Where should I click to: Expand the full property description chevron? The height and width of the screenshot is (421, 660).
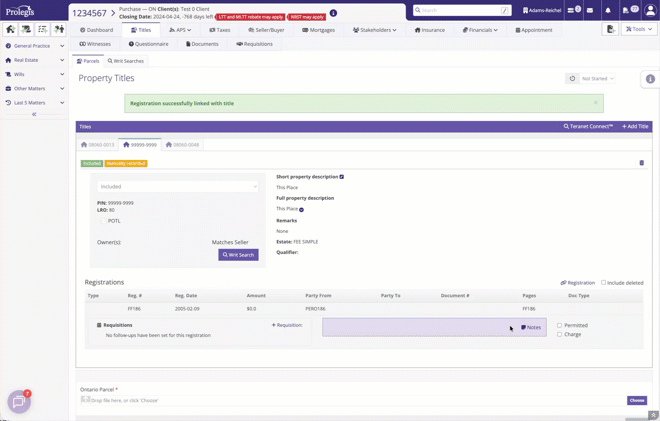(301, 209)
